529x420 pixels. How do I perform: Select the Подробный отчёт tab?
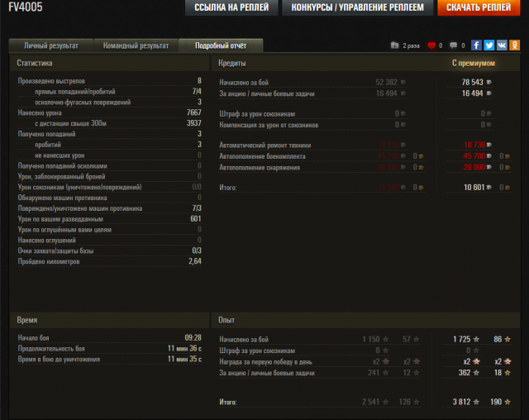(222, 45)
